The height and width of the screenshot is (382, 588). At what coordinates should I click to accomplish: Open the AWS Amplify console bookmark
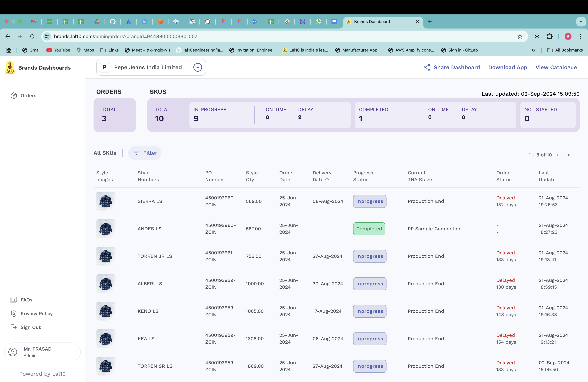click(411, 50)
